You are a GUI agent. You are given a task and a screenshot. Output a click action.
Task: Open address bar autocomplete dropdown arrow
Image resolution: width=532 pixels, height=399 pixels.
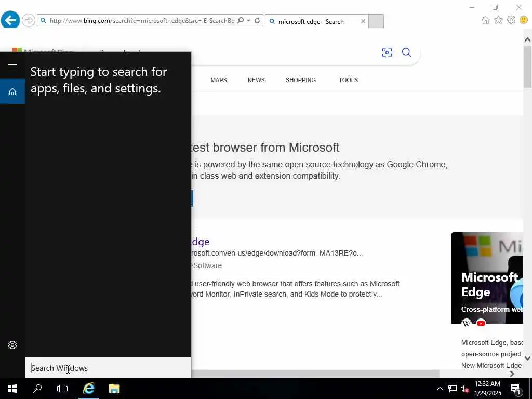click(x=249, y=21)
